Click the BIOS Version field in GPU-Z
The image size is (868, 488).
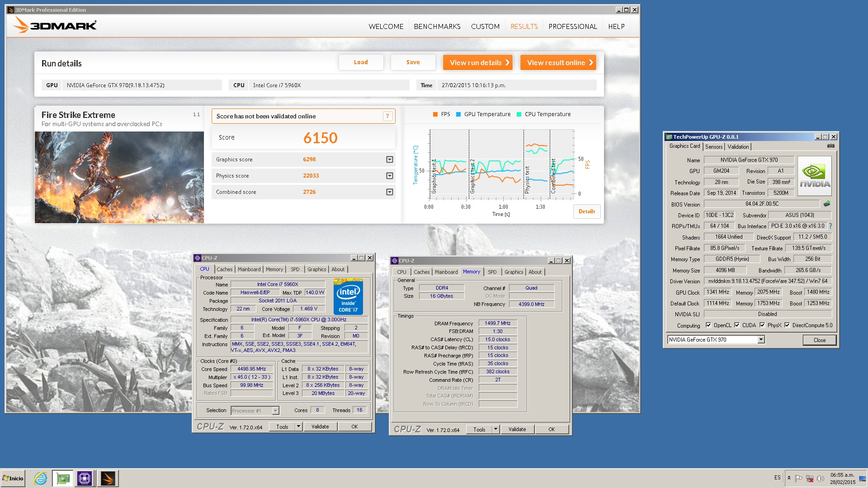pyautogui.click(x=762, y=204)
